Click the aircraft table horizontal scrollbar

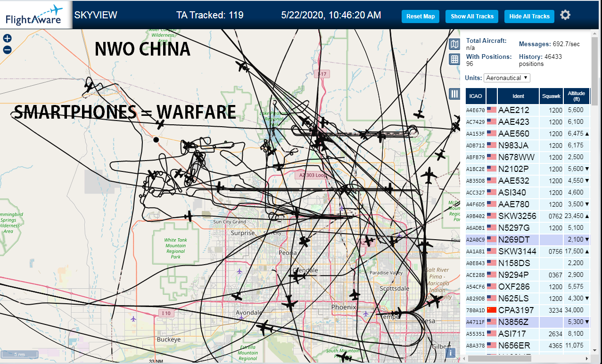[499, 358]
